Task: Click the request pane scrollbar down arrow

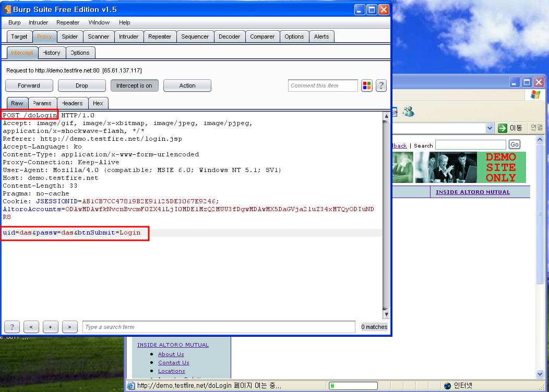Action: [386, 314]
